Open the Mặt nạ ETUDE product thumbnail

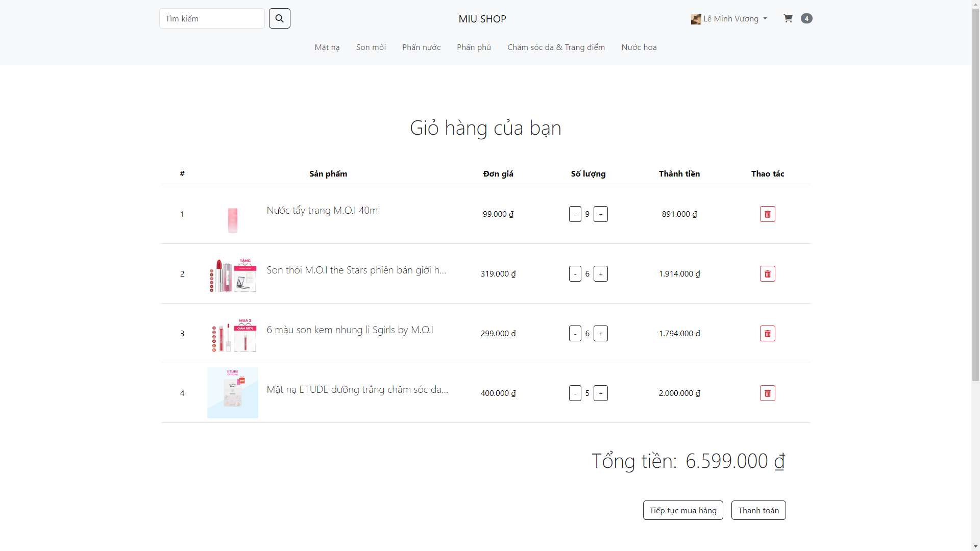(x=233, y=393)
